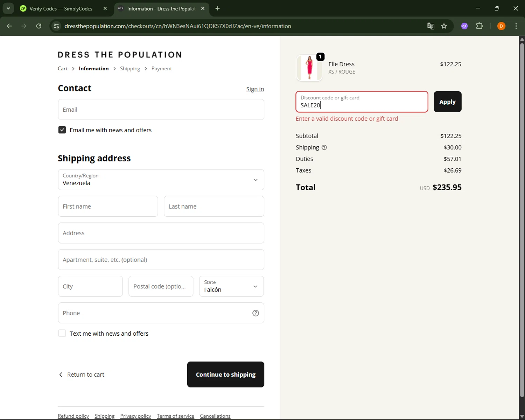Open the Country/Region dropdown

tap(161, 180)
